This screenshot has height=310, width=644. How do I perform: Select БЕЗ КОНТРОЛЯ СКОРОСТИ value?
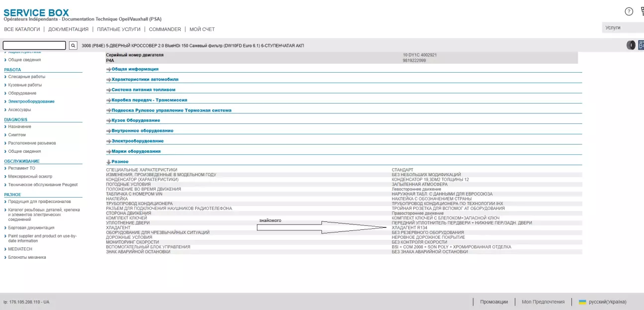click(419, 242)
